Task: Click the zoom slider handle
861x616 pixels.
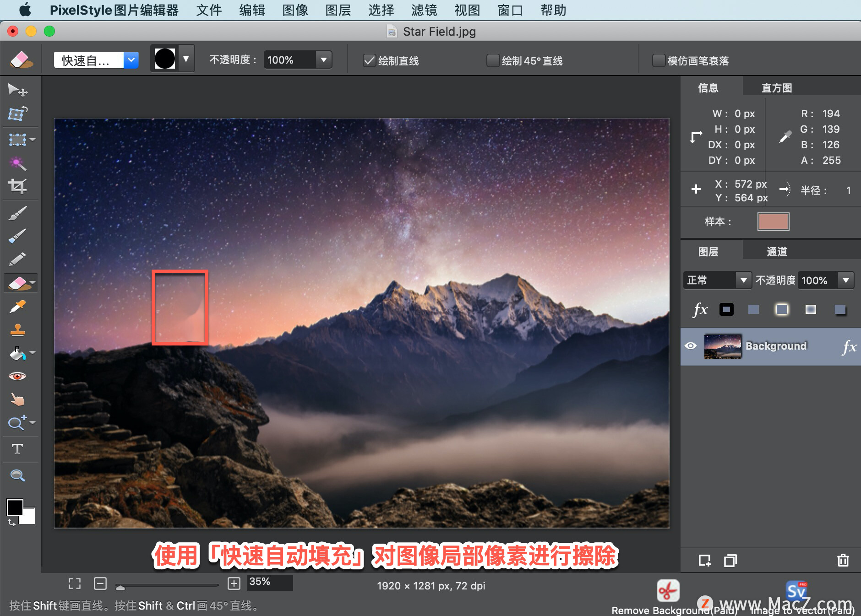Action: 120,587
